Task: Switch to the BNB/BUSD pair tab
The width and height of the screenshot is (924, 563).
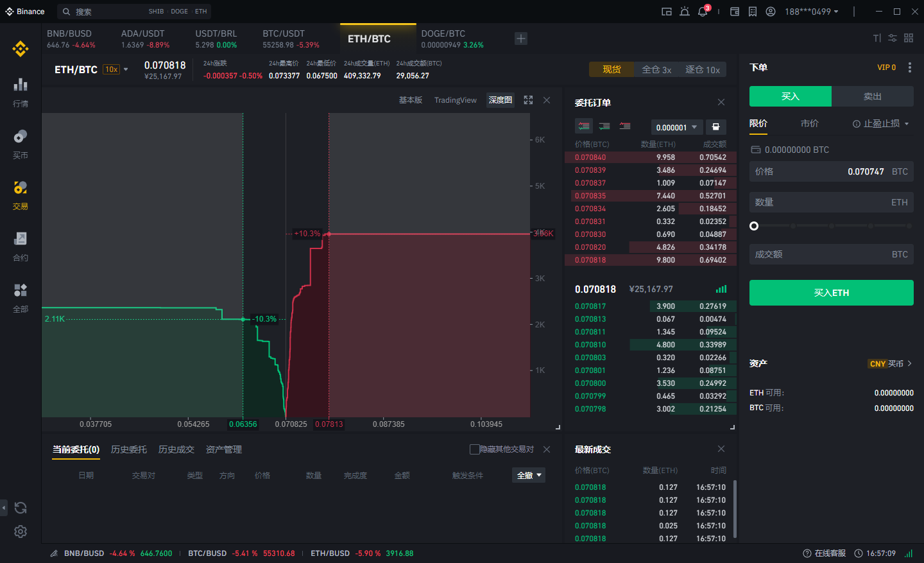Action: (x=71, y=39)
